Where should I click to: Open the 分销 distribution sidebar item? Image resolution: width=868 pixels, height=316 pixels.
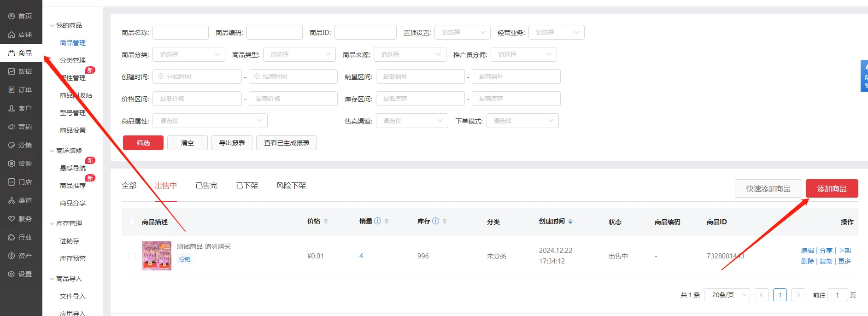click(x=21, y=145)
